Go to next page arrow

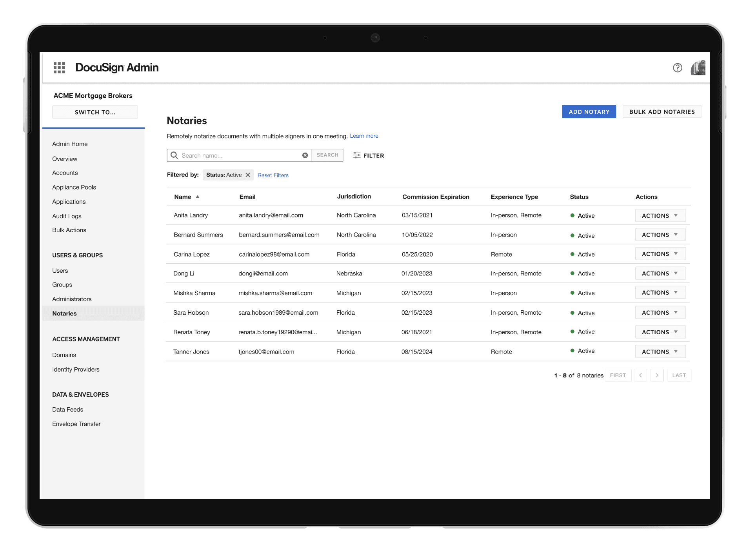[x=657, y=375]
